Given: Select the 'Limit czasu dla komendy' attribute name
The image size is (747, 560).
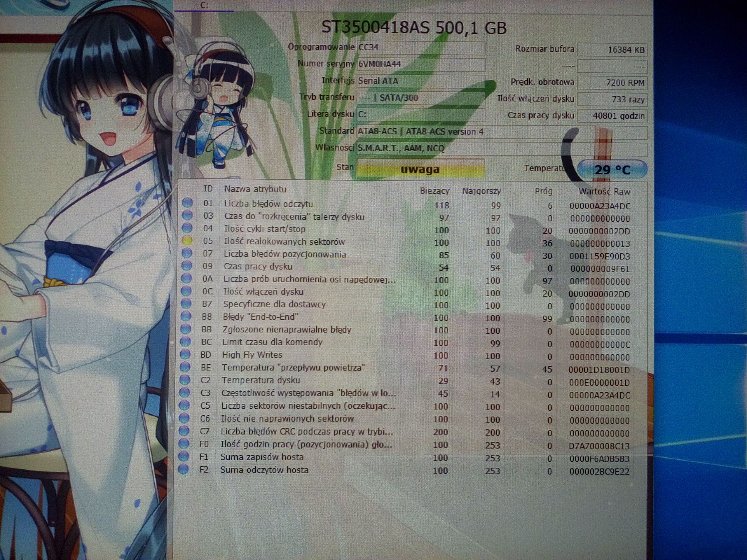Looking at the screenshot, I should pos(273,342).
